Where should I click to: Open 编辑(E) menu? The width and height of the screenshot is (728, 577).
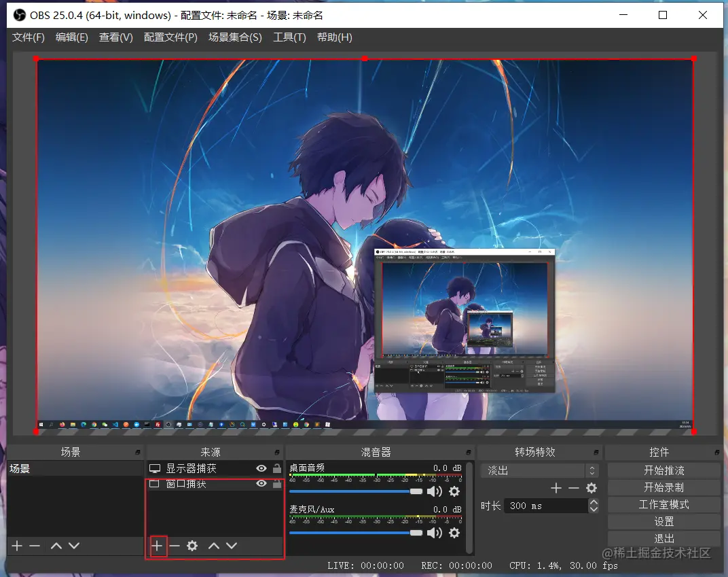tap(72, 37)
